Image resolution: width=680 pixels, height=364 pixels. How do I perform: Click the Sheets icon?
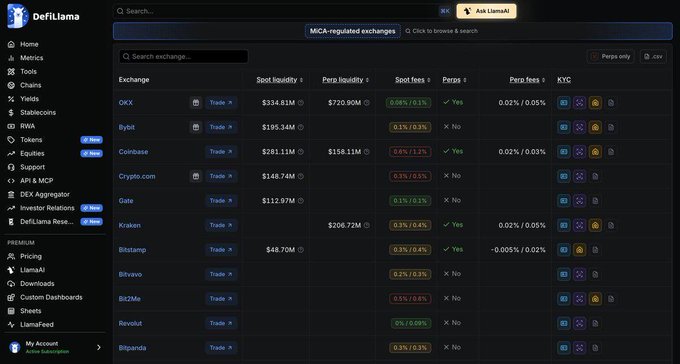[11, 311]
